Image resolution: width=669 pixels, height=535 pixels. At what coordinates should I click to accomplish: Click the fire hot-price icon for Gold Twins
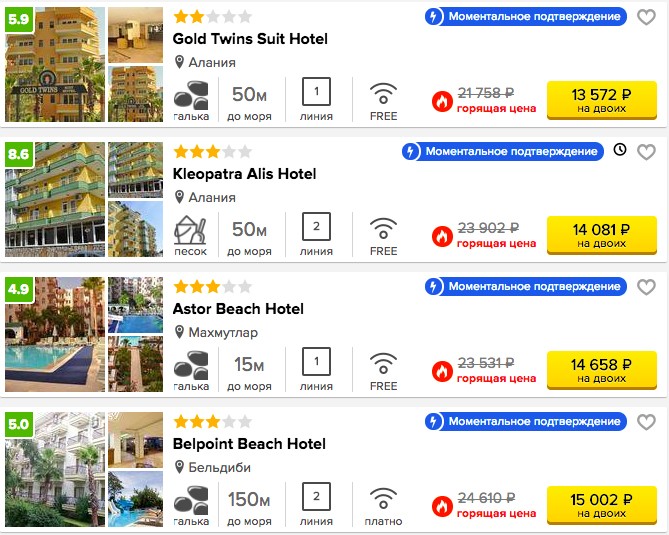pyautogui.click(x=442, y=102)
